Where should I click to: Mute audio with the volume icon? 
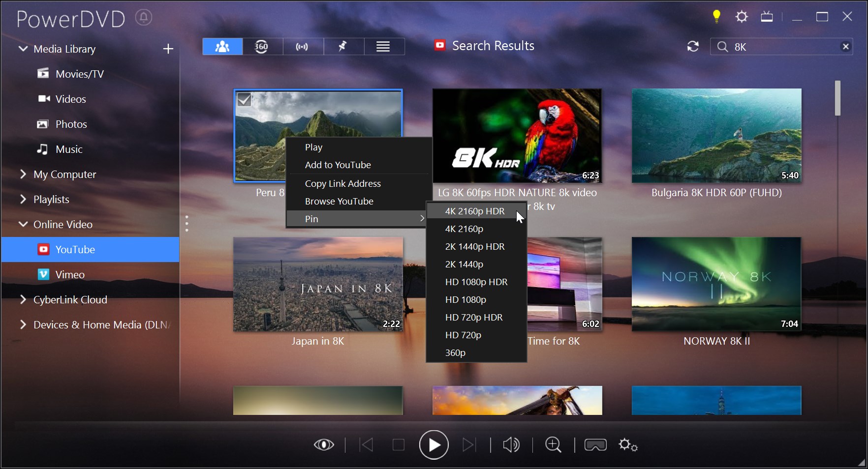click(x=511, y=445)
